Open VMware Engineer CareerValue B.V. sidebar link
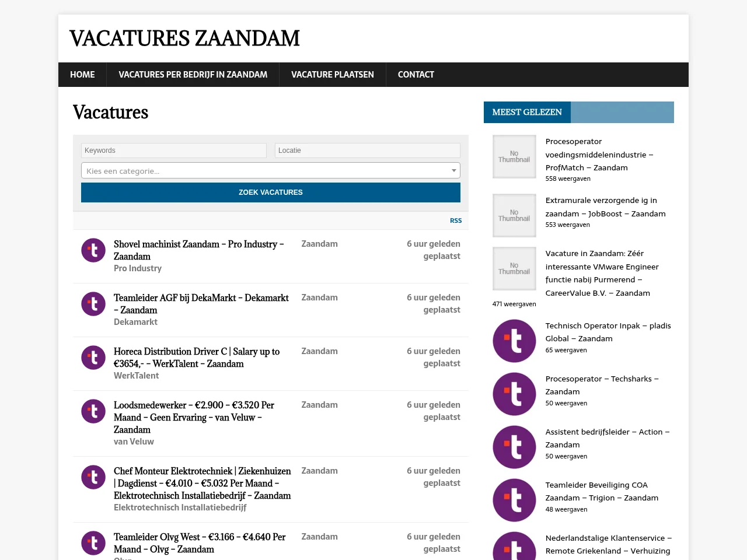Image resolution: width=747 pixels, height=560 pixels. coord(602,273)
